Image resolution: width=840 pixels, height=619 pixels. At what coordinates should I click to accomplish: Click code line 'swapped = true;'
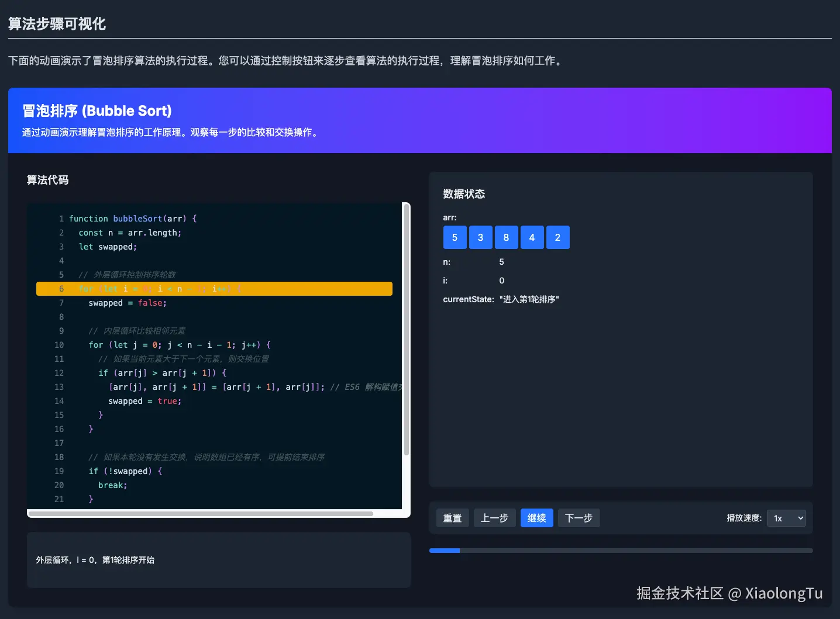145,401
